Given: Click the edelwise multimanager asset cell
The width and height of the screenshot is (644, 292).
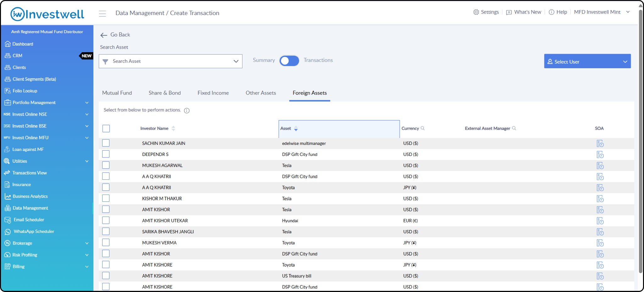Looking at the screenshot, I should 304,143.
